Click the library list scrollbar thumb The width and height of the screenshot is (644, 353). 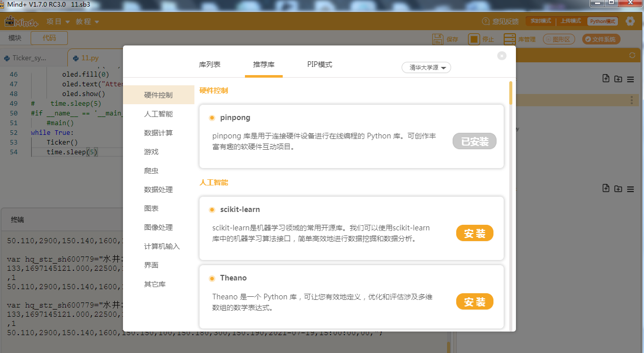tap(510, 92)
